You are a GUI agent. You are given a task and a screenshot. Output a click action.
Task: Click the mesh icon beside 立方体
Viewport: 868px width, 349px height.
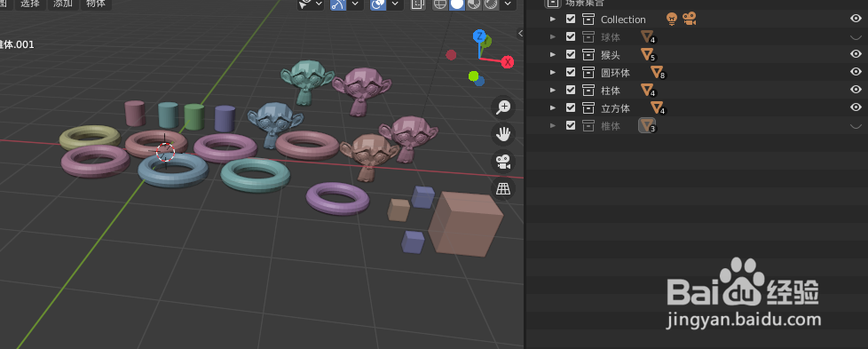[x=658, y=108]
